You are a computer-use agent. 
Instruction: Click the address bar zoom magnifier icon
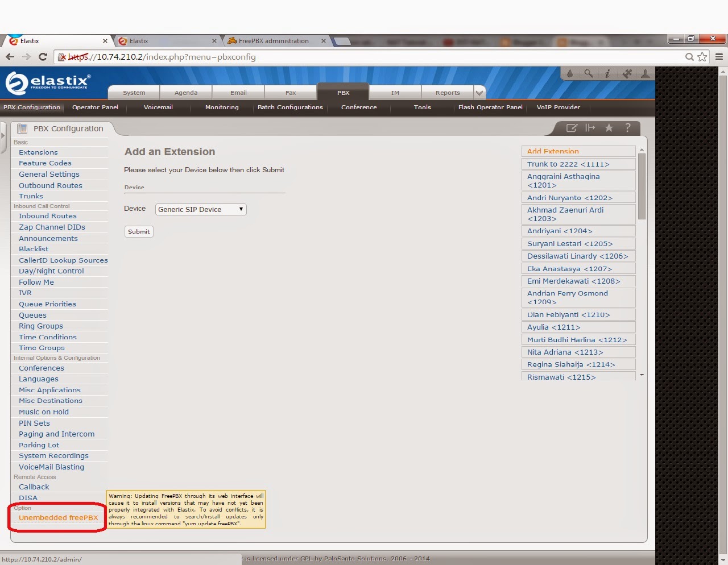coord(689,57)
